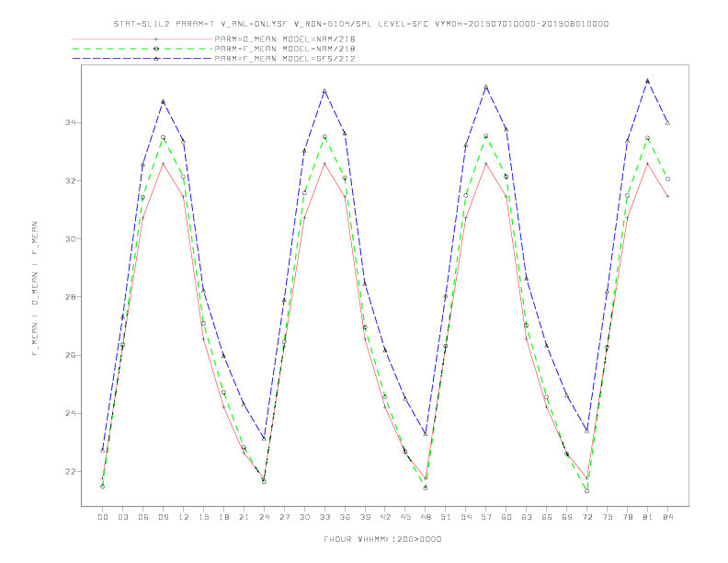Click x-axis tick label 03
Image resolution: width=728 pixels, height=563 pixels.
click(122, 517)
